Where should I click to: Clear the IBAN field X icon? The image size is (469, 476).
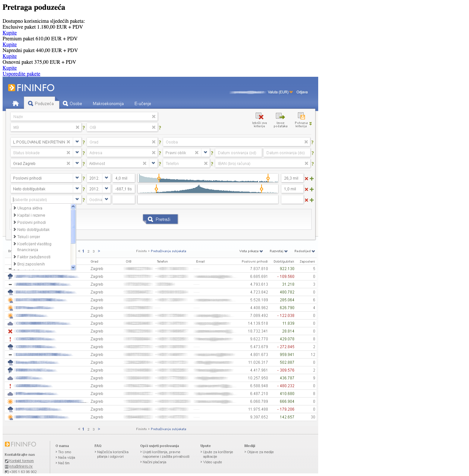pos(306,163)
